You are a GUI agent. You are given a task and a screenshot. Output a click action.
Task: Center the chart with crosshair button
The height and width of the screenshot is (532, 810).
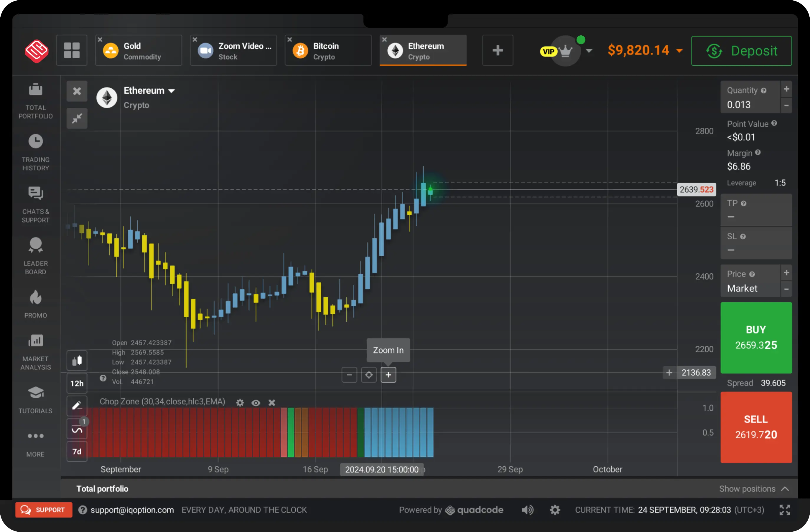pos(369,375)
